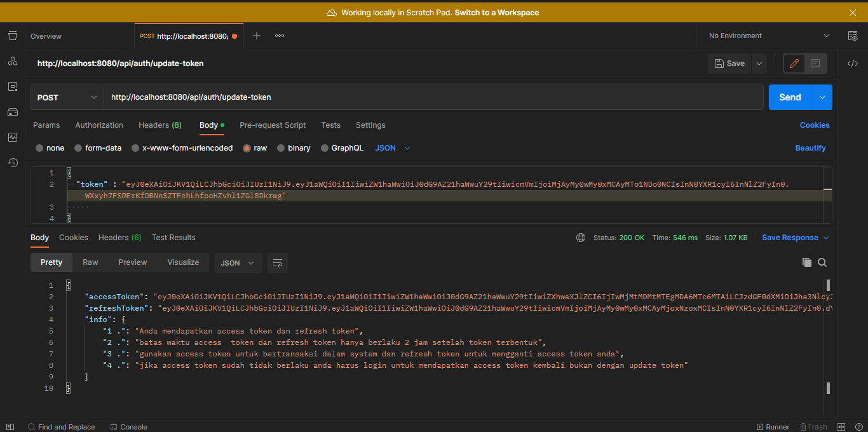Image resolution: width=868 pixels, height=432 pixels.
Task: Open the Params tab
Action: [46, 125]
